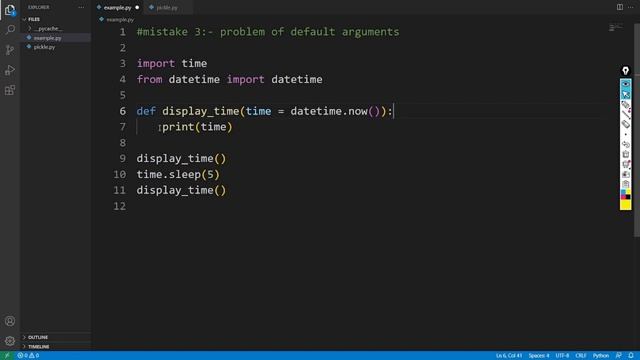Open editor more actions ellipsis at top right
Image resolution: width=640 pixels, height=360 pixels.
(631, 7)
